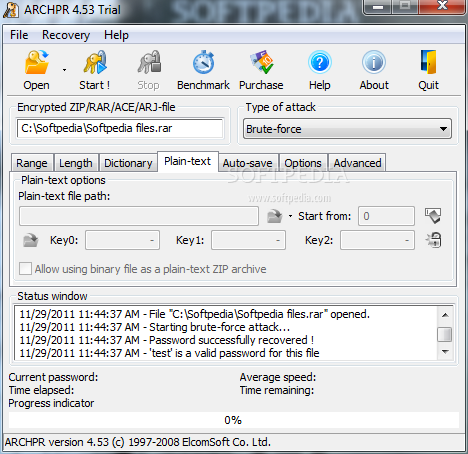Click the encrypted file path field

(120, 128)
